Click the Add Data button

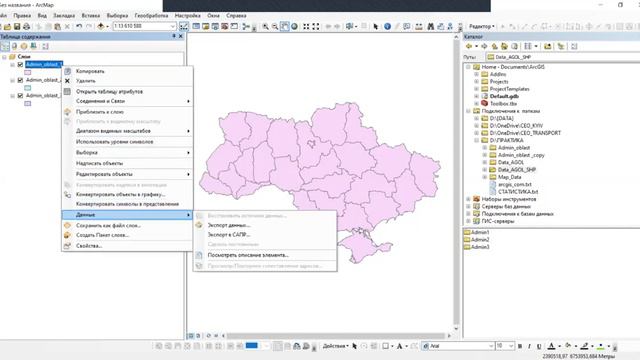(101, 27)
